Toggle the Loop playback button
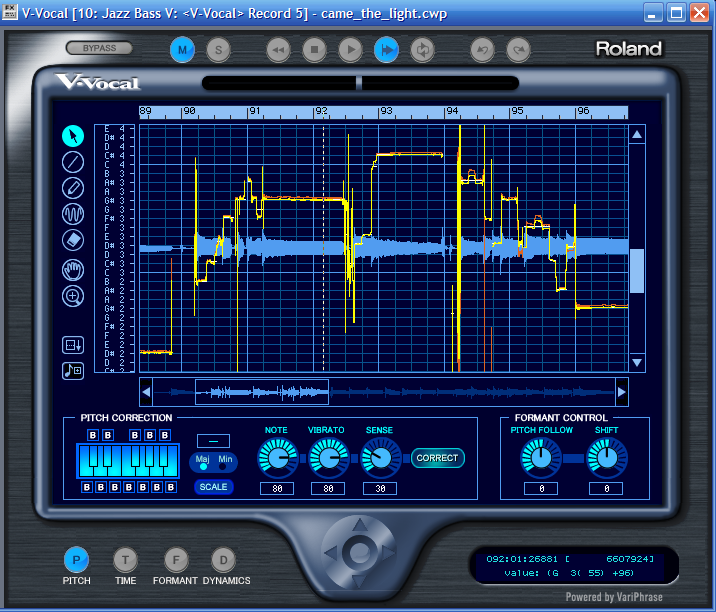Viewport: 716px width, 612px height. point(422,50)
